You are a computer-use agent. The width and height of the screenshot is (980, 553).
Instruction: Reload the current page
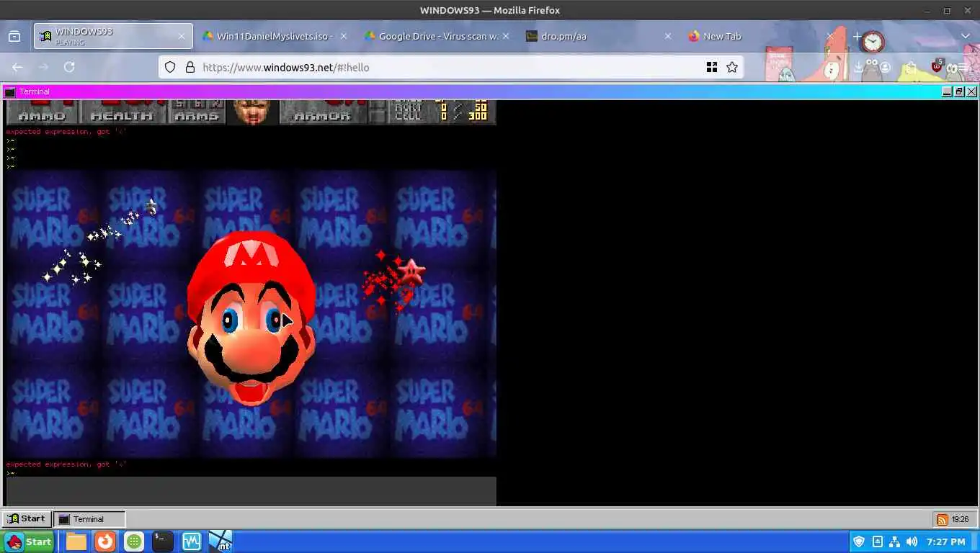click(x=69, y=67)
